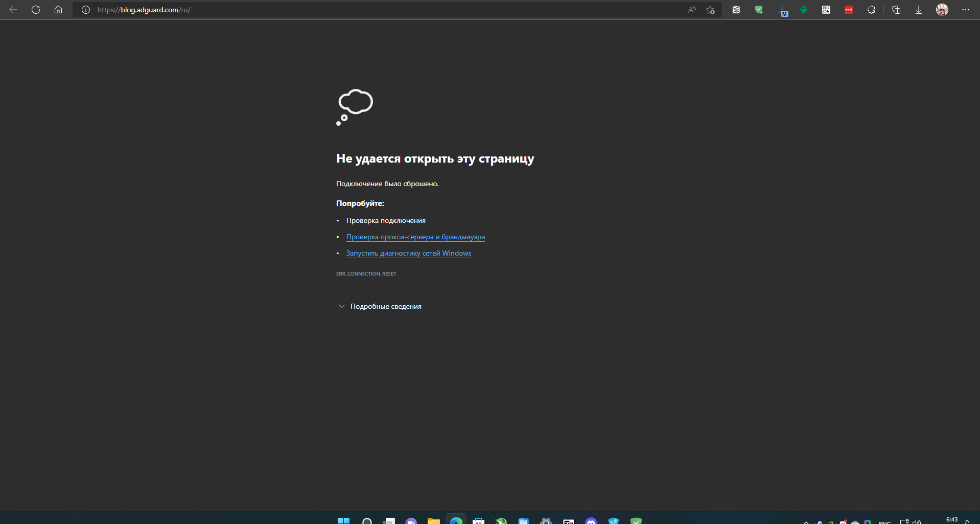980x524 pixels.
Task: Reload the failed page
Action: (x=35, y=9)
